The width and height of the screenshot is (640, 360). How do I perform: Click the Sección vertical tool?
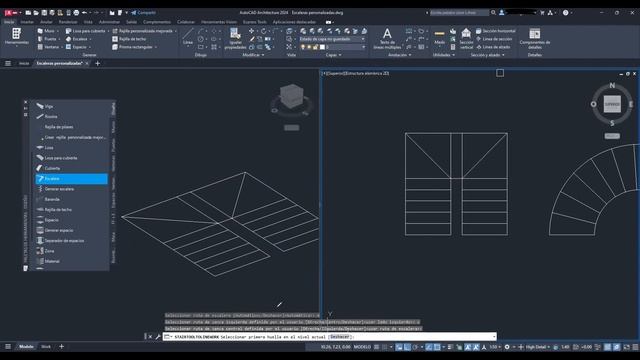[466, 39]
